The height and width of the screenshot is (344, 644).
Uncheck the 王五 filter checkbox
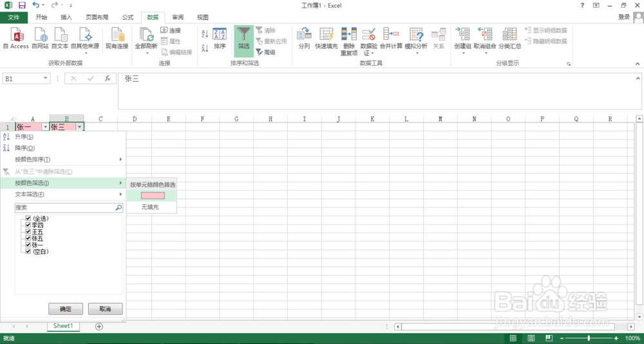point(28,231)
